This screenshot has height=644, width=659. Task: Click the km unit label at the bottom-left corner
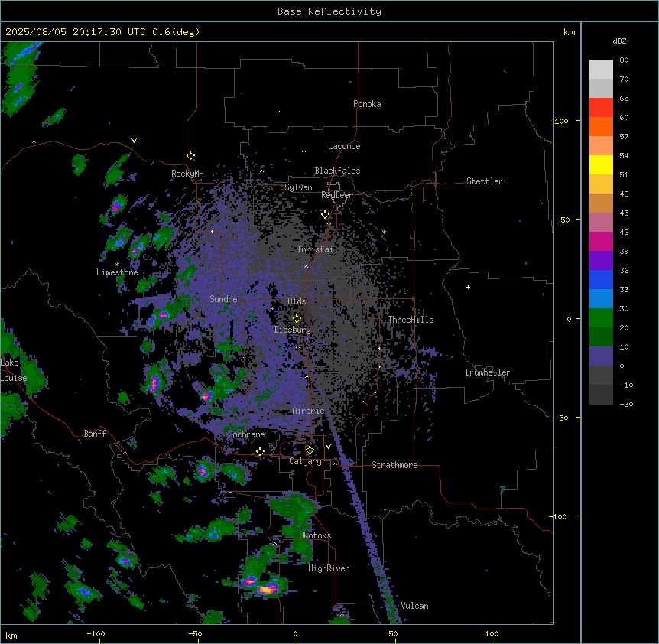pos(11,636)
